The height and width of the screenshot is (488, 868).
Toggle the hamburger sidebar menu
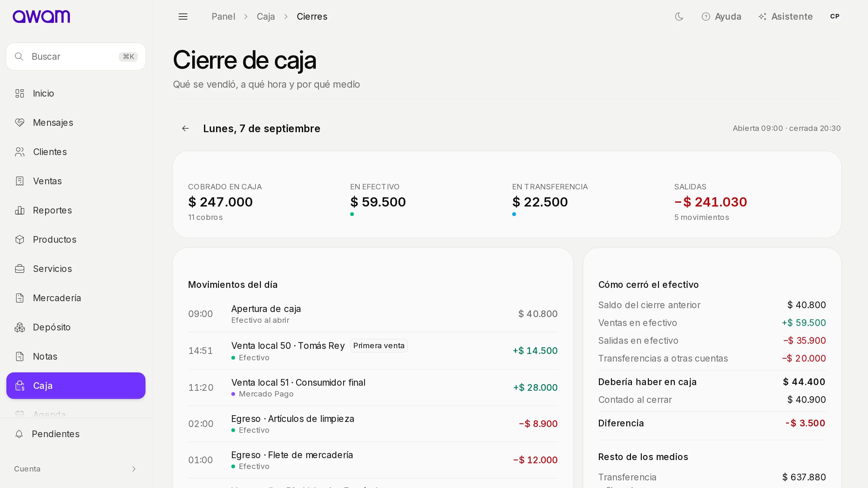tap(183, 17)
